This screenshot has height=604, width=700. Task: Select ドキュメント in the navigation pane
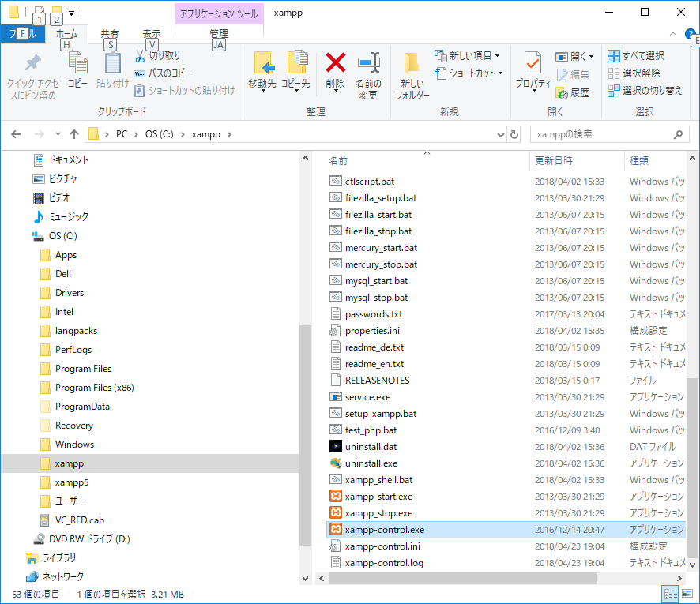click(68, 159)
